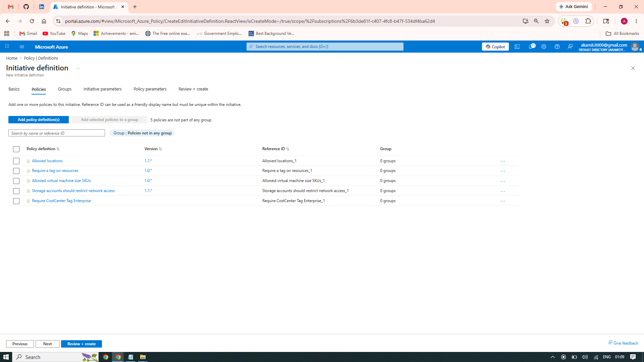Open Chrome extensions puzzle icon
The height and width of the screenshot is (362, 644).
point(588,21)
